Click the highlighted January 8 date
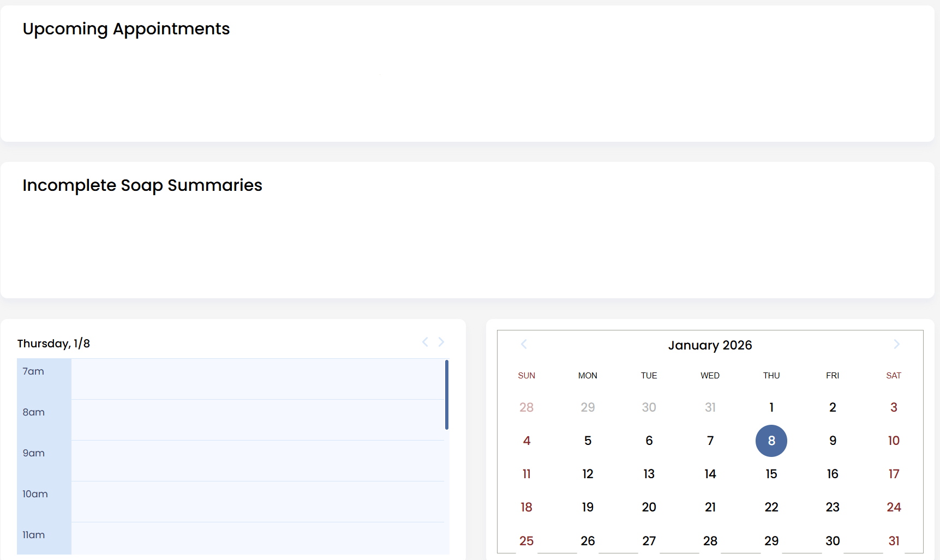The image size is (940, 560). click(x=771, y=441)
